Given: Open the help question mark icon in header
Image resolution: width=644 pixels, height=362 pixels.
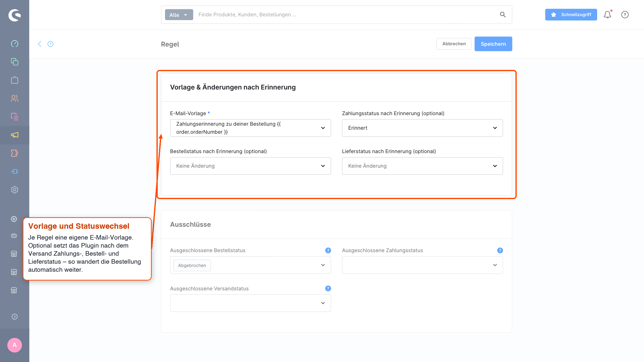Looking at the screenshot, I should [x=625, y=15].
